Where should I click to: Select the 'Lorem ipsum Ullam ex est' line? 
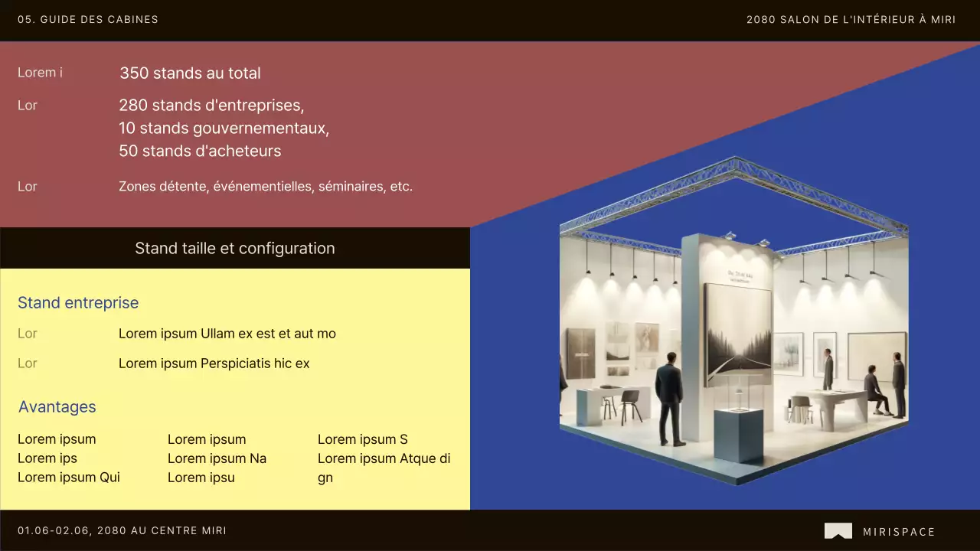point(227,333)
